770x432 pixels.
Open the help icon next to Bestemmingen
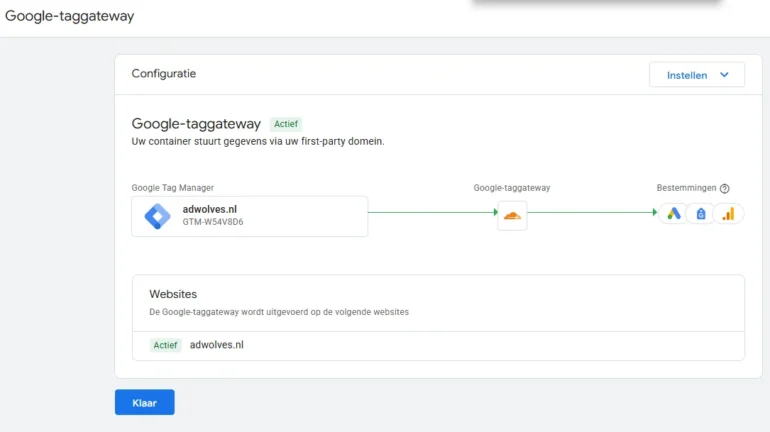[724, 188]
